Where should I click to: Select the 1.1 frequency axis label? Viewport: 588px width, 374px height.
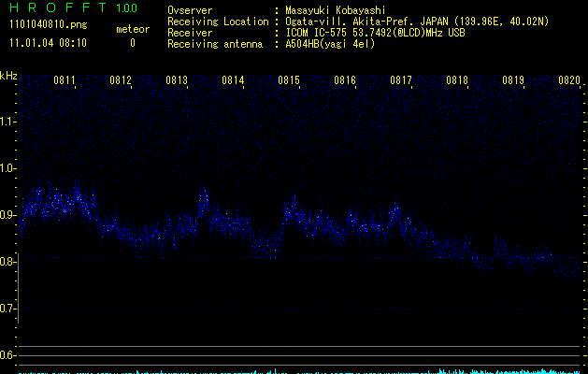[x=8, y=122]
